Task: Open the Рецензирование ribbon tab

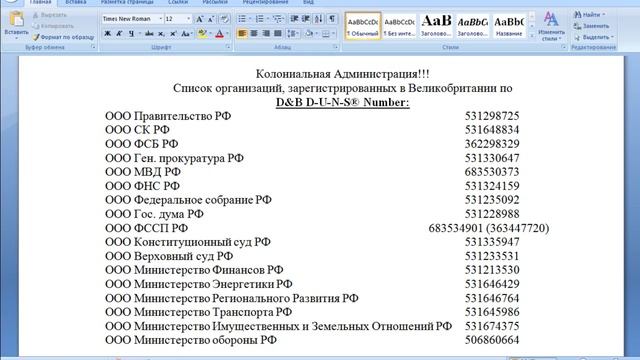Action: click(x=265, y=2)
